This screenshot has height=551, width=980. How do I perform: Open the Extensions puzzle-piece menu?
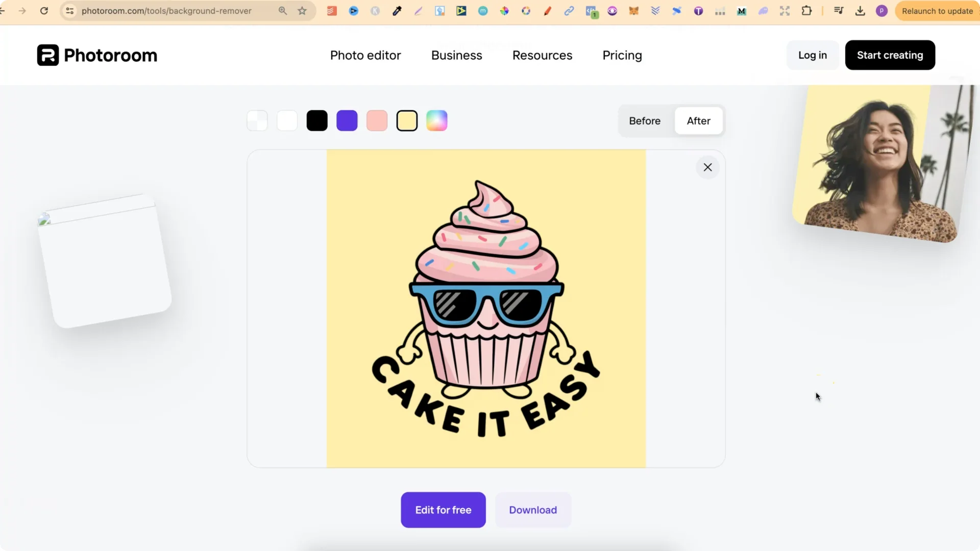807,11
